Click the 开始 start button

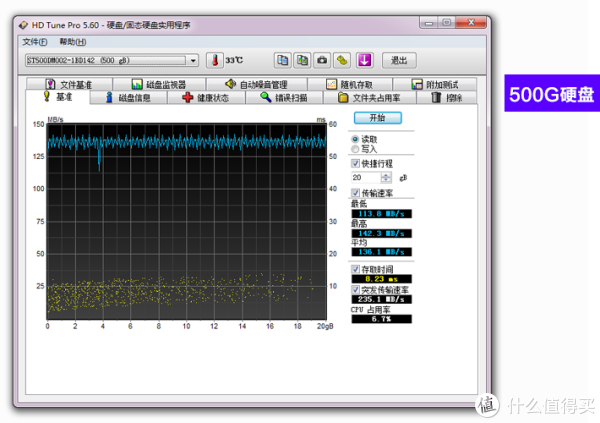pyautogui.click(x=378, y=118)
